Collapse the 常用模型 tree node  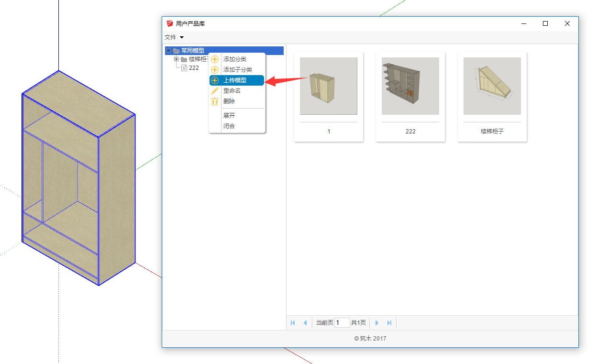168,51
